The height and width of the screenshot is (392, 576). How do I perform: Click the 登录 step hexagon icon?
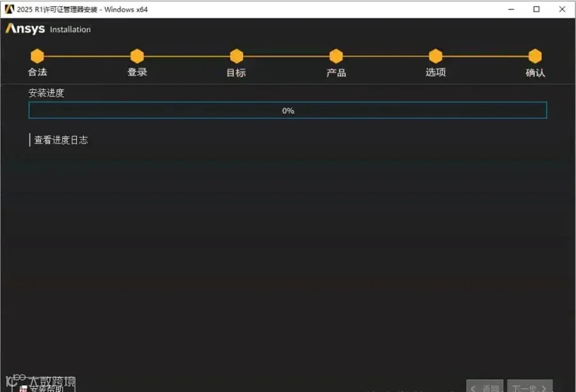pos(137,56)
